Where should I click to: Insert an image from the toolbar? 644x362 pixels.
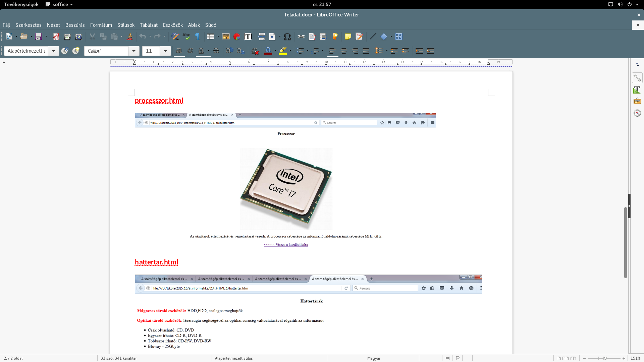226,37
